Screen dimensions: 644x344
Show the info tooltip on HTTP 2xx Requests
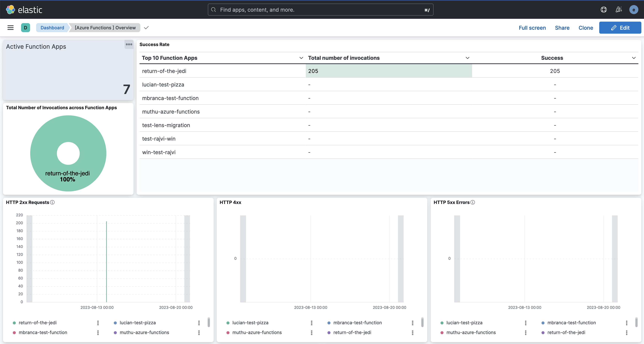(x=52, y=202)
